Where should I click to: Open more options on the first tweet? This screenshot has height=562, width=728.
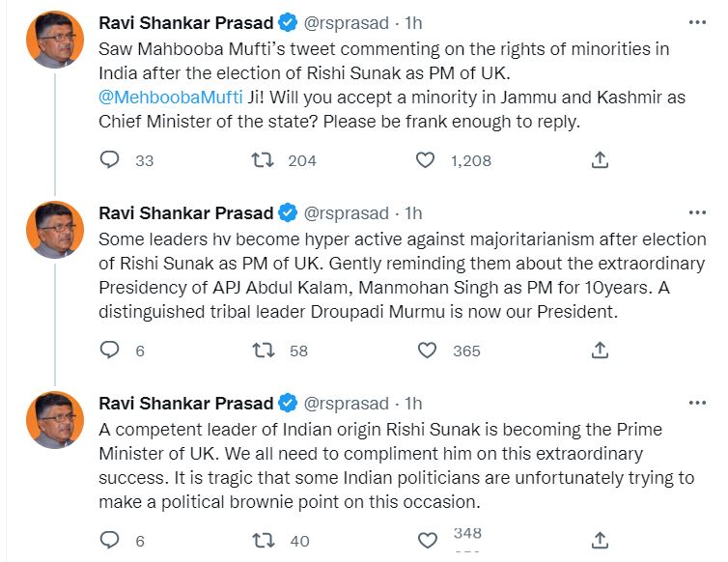point(696,21)
